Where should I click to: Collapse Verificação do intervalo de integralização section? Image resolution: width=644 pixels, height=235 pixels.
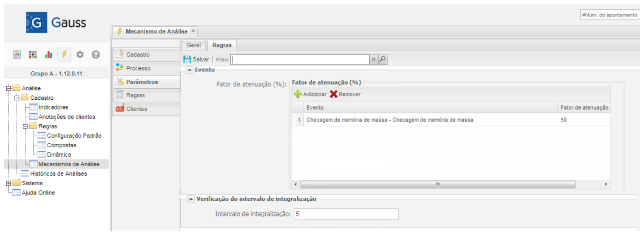pyautogui.click(x=190, y=200)
